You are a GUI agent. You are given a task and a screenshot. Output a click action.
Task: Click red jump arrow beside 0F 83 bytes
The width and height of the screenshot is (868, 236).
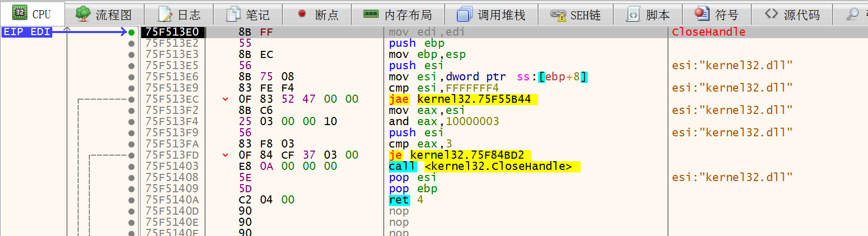point(225,99)
